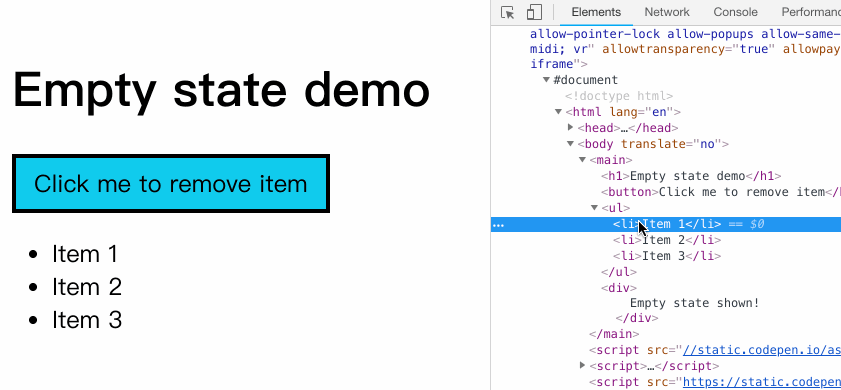Select the Elements tab
This screenshot has width=841, height=390.
click(596, 12)
